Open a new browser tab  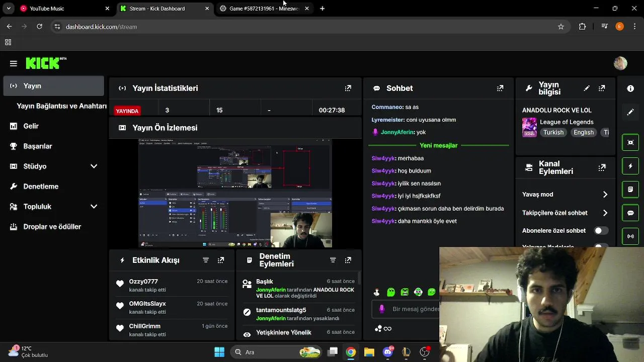point(322,9)
